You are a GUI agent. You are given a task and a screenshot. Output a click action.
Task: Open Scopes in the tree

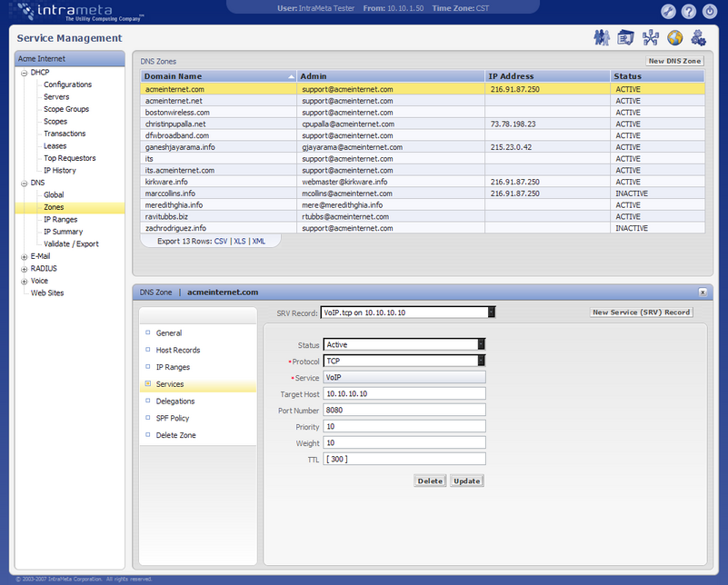(55, 122)
